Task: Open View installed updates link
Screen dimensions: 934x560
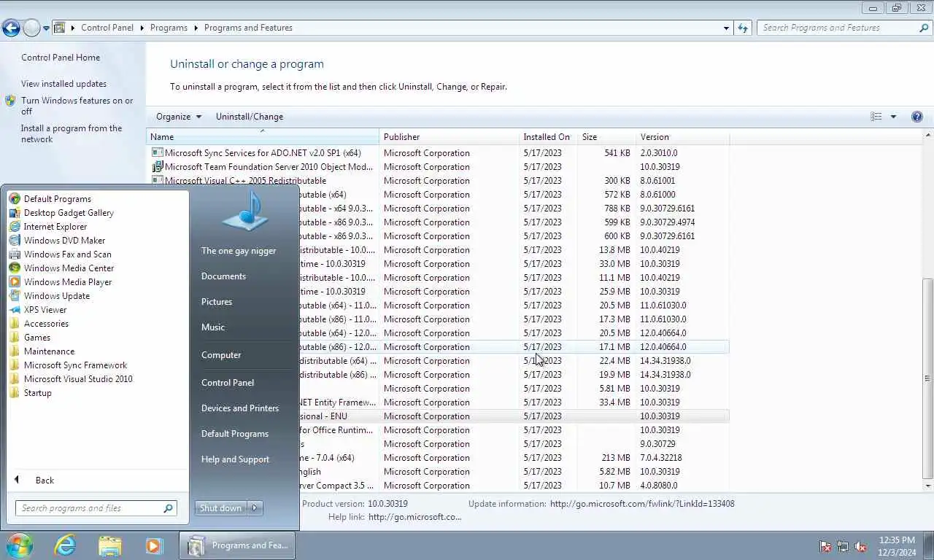Action: 63,84
